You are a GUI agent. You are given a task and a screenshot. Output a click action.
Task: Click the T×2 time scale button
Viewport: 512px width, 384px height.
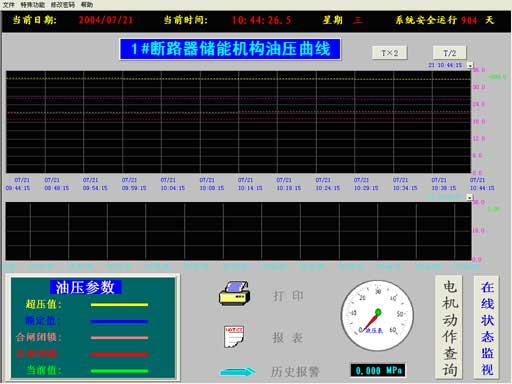click(390, 53)
